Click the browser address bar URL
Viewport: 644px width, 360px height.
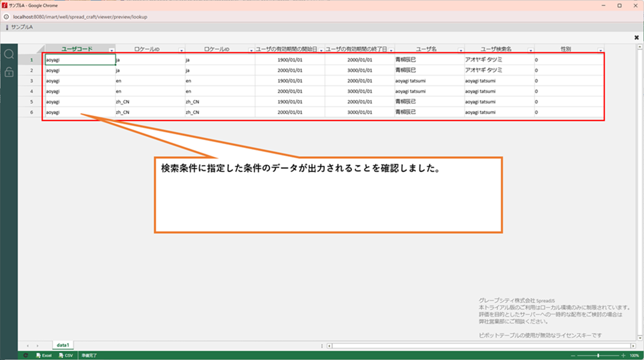[80, 17]
